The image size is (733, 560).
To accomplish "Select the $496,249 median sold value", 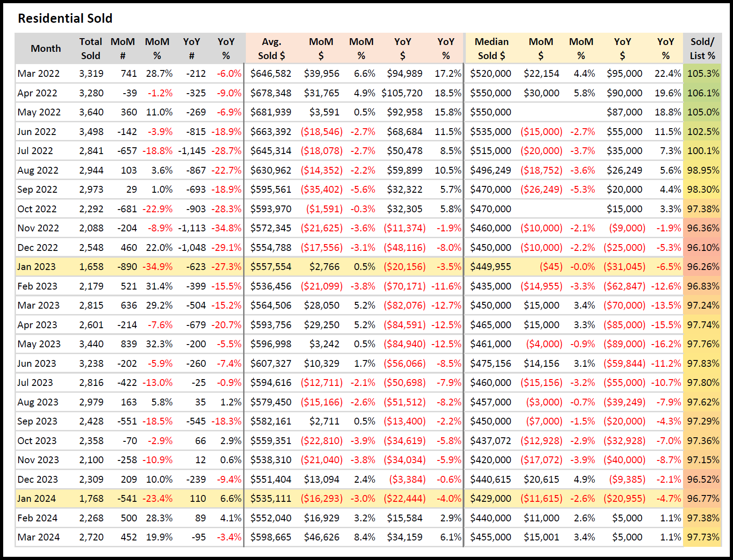I will (490, 170).
